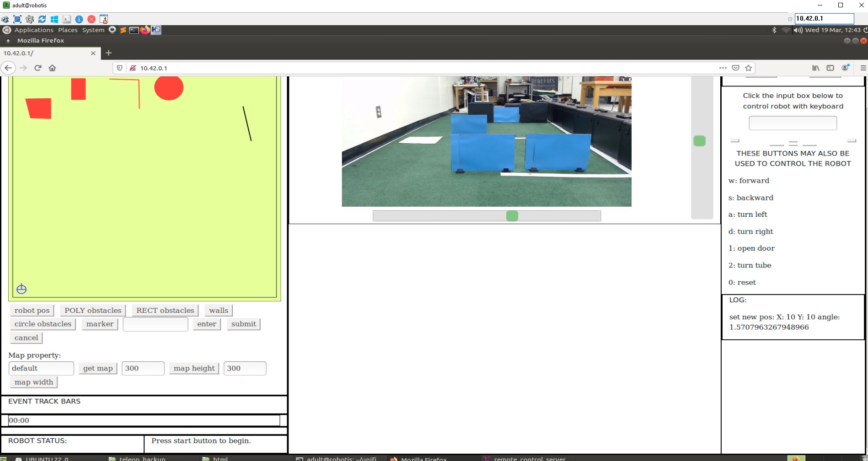Viewport: 868px width, 461px height.
Task: Click the 'map width' button
Action: 34,382
